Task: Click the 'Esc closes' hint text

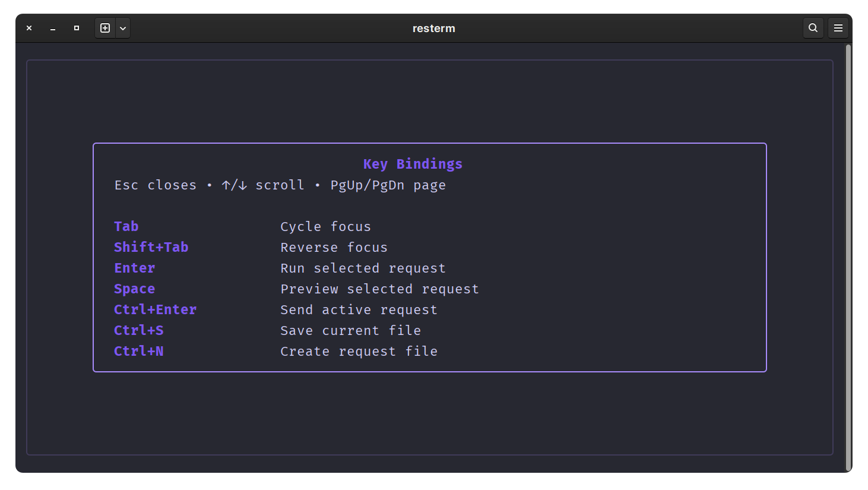Action: (x=155, y=185)
